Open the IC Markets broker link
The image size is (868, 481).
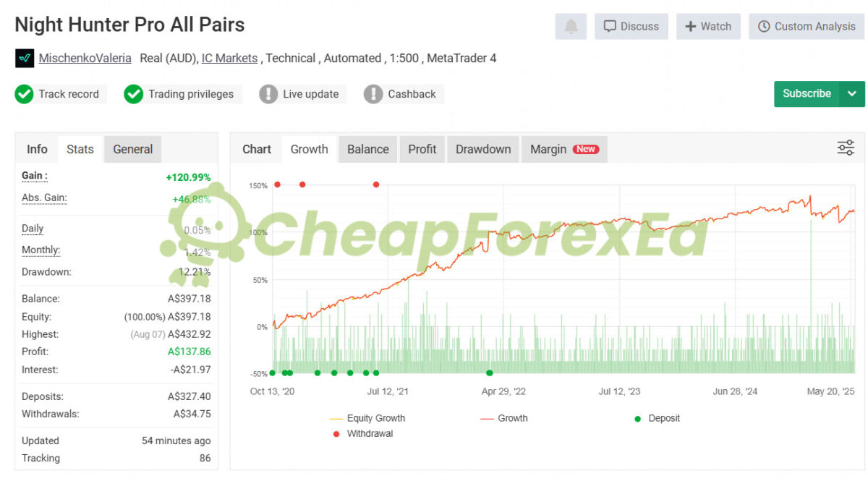[x=229, y=58]
